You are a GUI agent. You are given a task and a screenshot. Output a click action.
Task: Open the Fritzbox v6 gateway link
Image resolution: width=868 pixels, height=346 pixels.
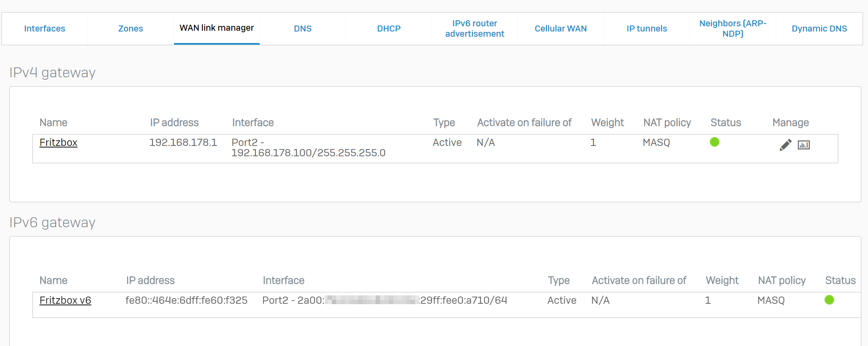65,300
